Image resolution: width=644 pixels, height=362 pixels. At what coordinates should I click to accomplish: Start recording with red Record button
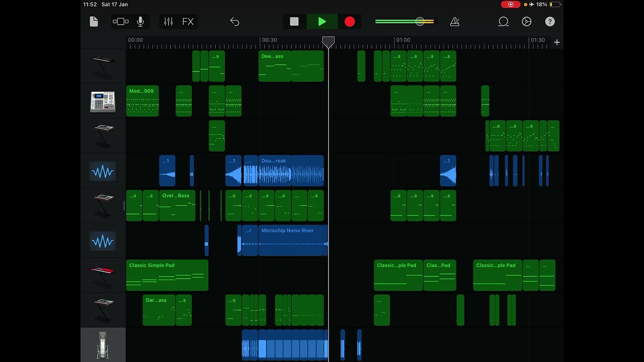[x=350, y=22]
